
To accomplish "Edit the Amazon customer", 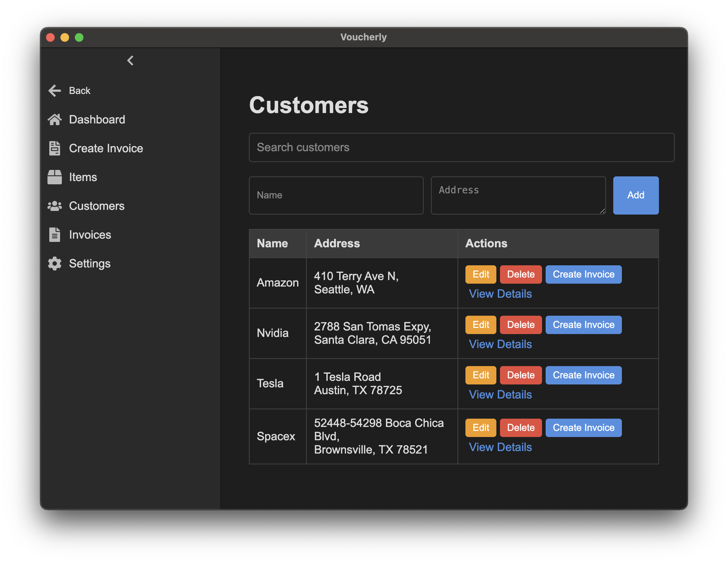I will coord(481,275).
